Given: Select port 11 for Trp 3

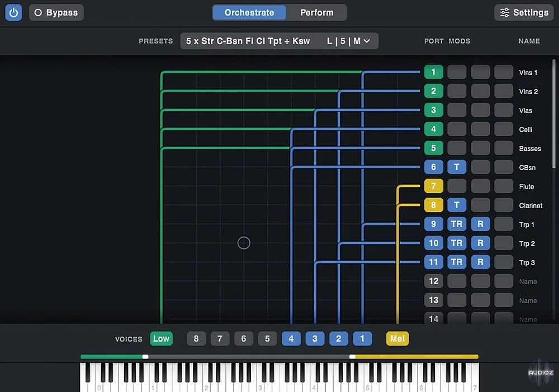Looking at the screenshot, I should [x=434, y=262].
